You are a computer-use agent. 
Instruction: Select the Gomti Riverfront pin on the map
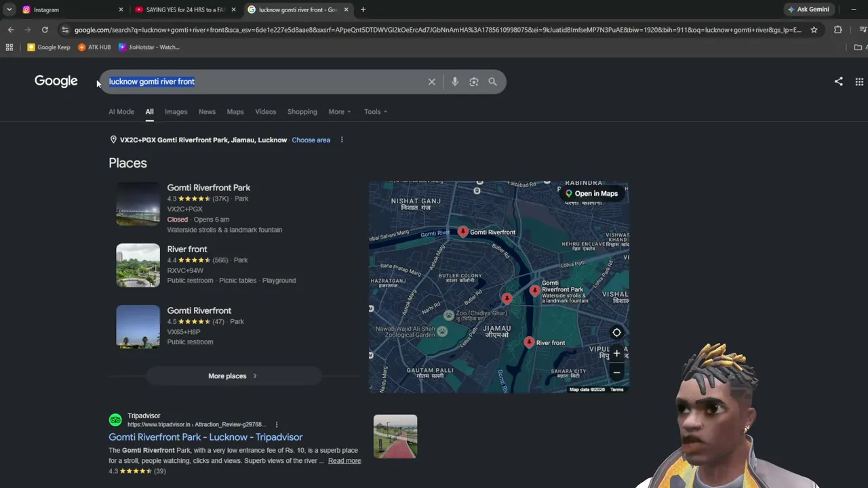click(463, 232)
